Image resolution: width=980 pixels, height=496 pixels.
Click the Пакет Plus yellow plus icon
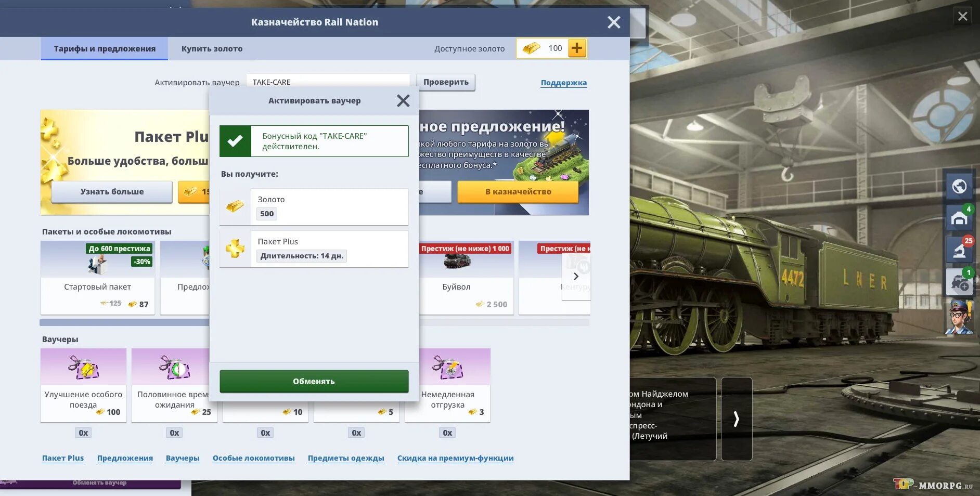click(235, 249)
